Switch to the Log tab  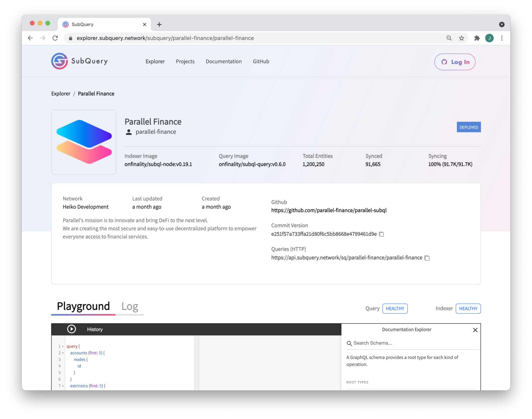[130, 306]
